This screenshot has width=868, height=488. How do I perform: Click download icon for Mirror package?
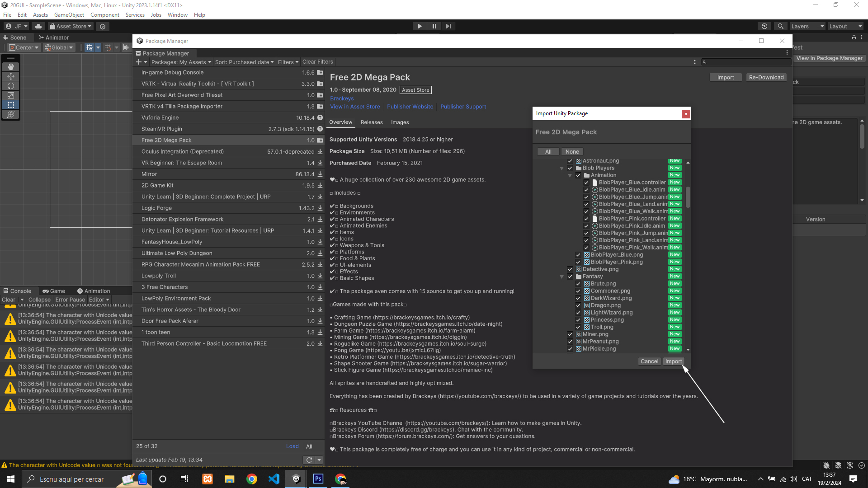pos(320,174)
